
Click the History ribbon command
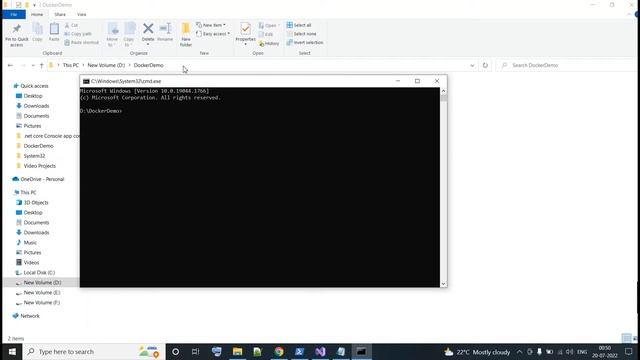coord(269,43)
